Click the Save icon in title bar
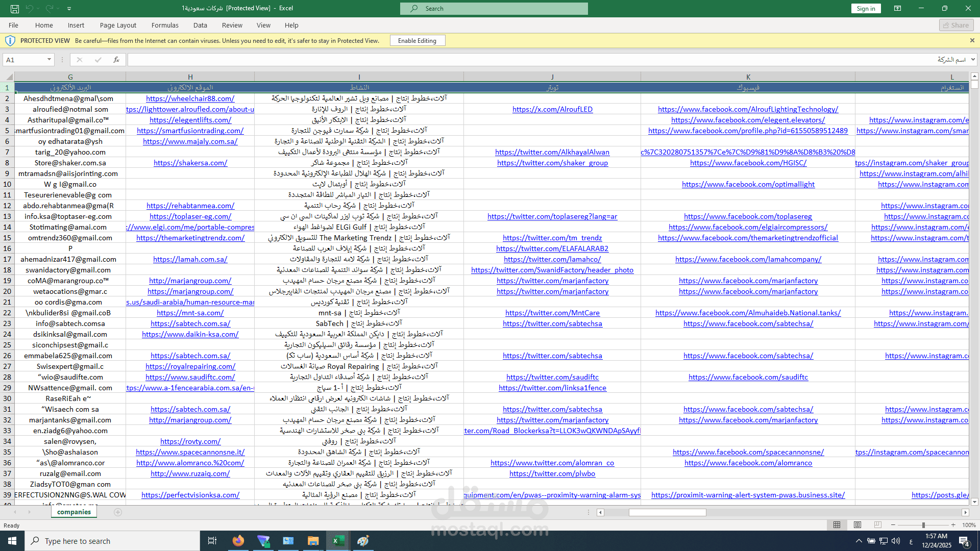 tap(15, 9)
